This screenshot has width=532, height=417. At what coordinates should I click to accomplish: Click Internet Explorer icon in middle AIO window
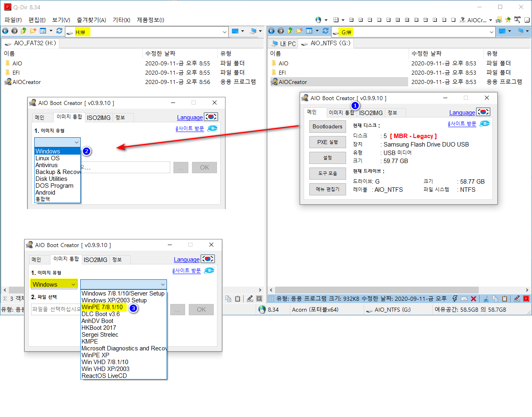pos(213,128)
